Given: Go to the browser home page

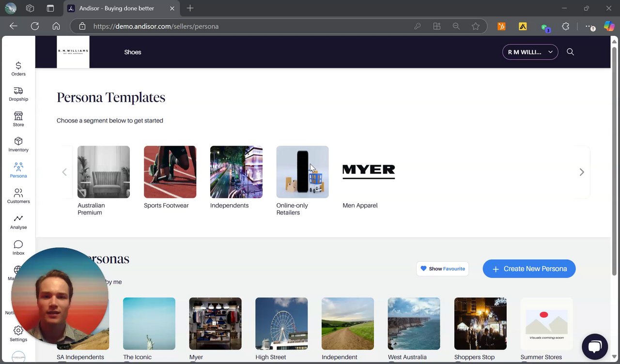Looking at the screenshot, I should 56,26.
